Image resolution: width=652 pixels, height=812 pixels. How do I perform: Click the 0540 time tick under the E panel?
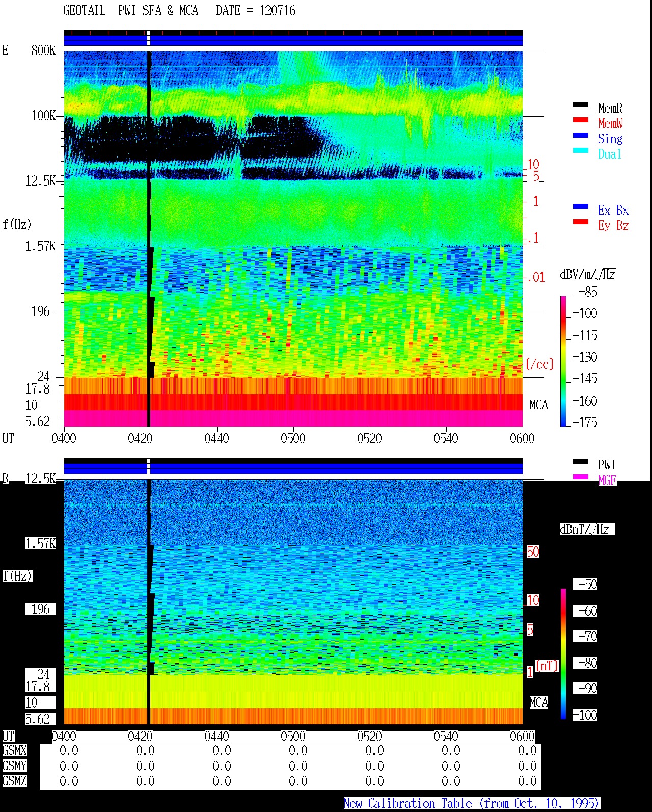446,439
